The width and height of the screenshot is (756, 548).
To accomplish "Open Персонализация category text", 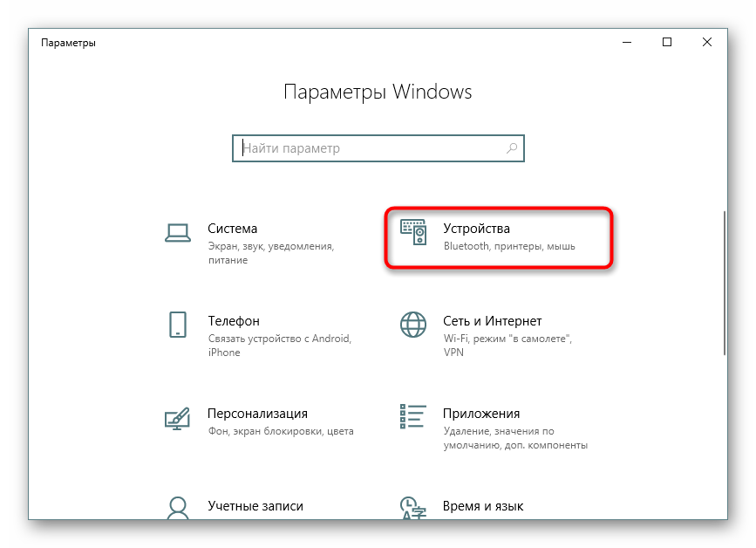I will pos(257,414).
